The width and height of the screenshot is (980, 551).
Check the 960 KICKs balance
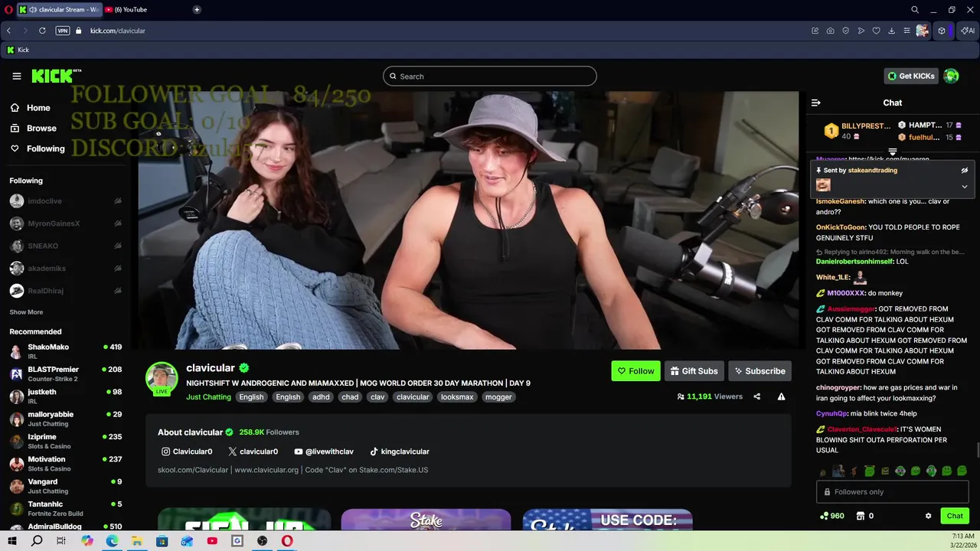click(x=831, y=516)
